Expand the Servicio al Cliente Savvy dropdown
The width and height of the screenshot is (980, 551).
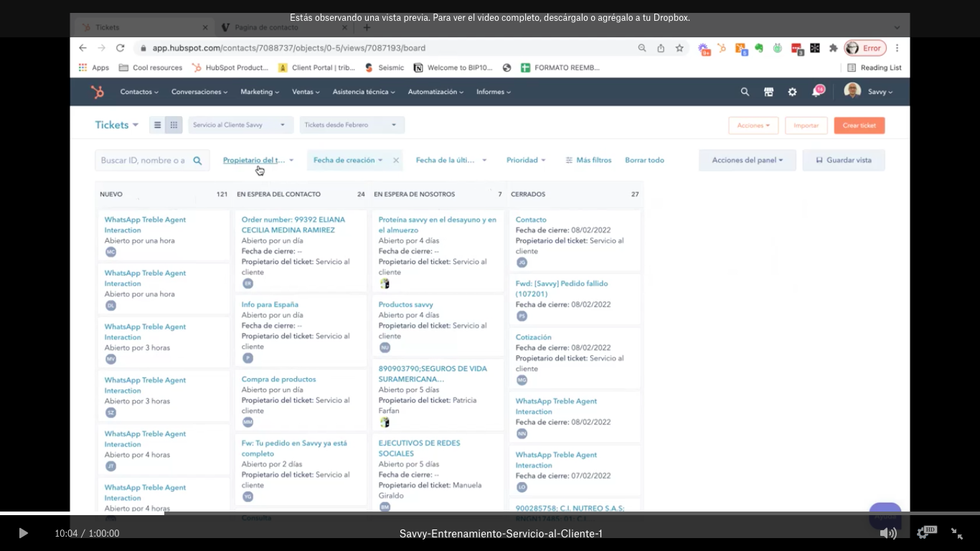[x=240, y=125]
